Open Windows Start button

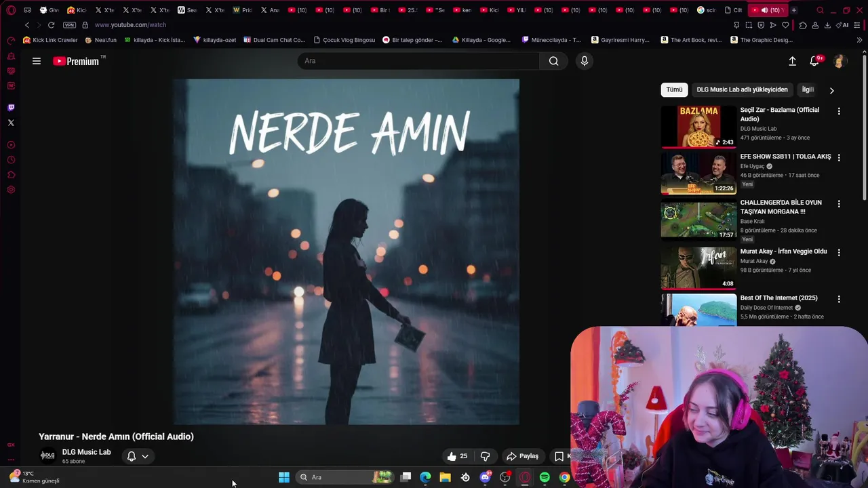284,477
